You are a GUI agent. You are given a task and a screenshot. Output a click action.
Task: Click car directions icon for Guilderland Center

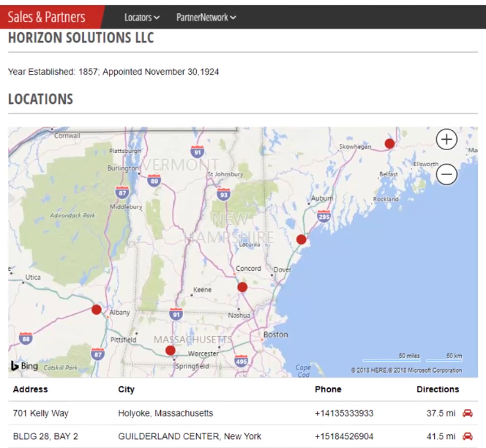[x=468, y=437]
